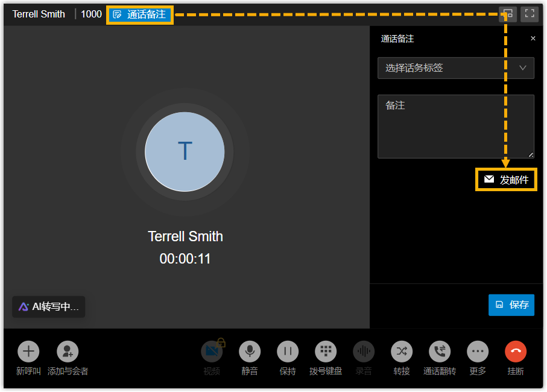Click the Call Flip (通话翻转) icon

pos(440,351)
